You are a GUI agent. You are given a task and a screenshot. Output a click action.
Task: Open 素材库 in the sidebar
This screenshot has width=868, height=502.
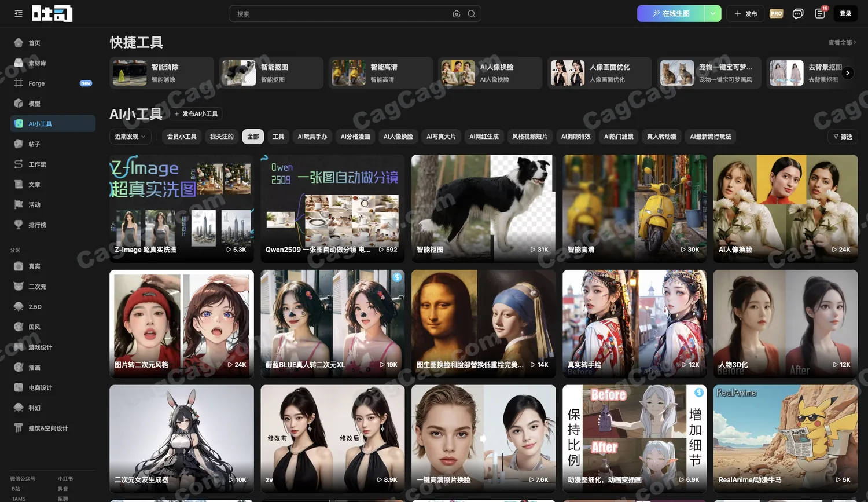53,63
